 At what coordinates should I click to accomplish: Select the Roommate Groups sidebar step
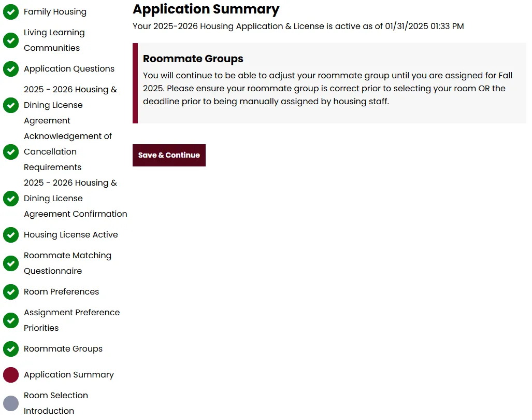(63, 348)
